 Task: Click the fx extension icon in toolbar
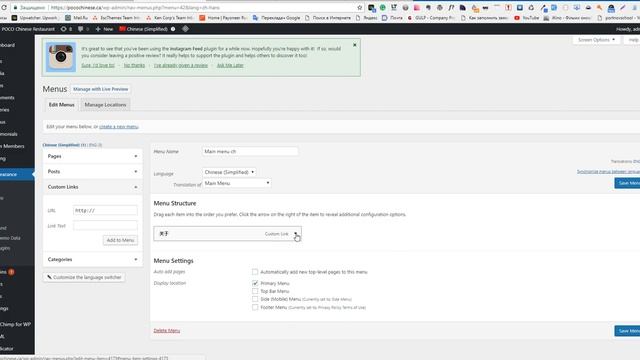(451, 7)
